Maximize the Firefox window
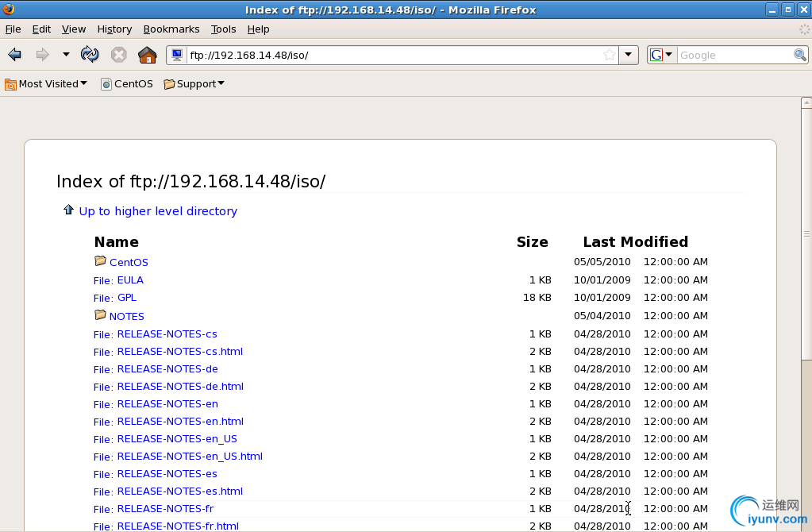Viewport: 812px width, 532px height. point(788,10)
